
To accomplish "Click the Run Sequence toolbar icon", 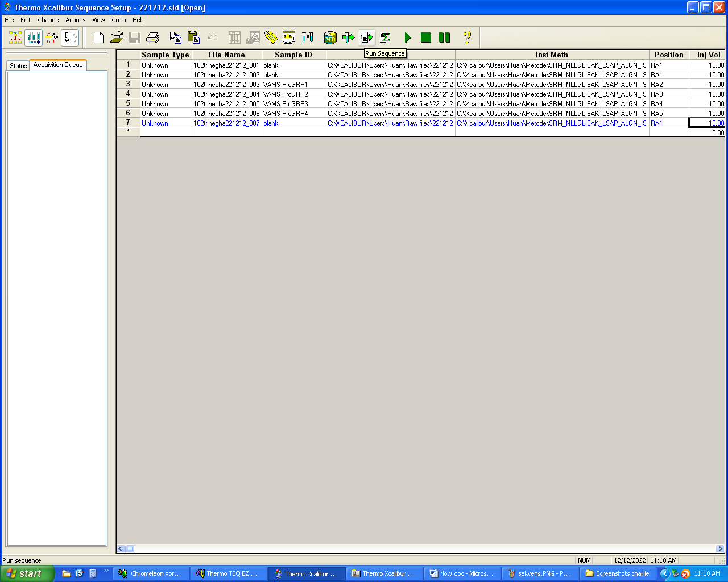I will click(367, 38).
